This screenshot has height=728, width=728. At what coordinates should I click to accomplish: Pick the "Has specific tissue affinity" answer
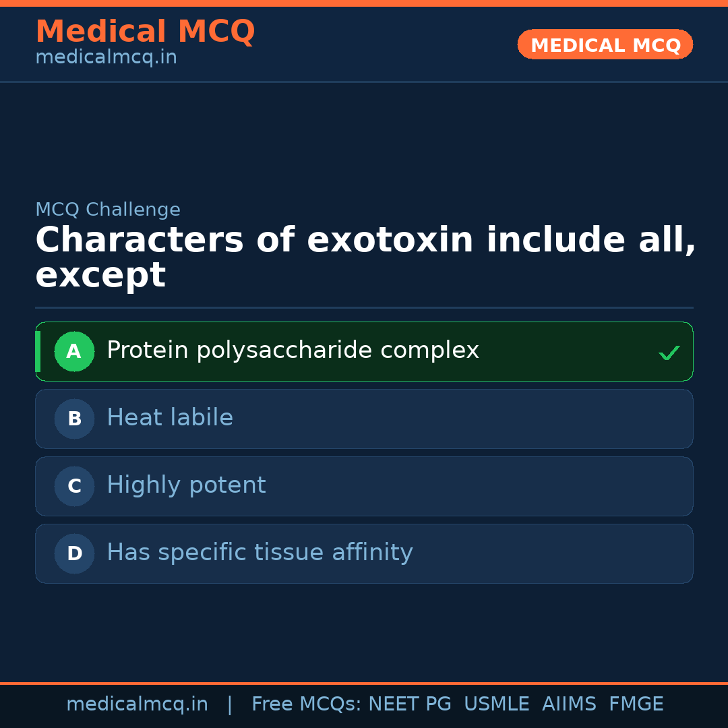point(260,553)
